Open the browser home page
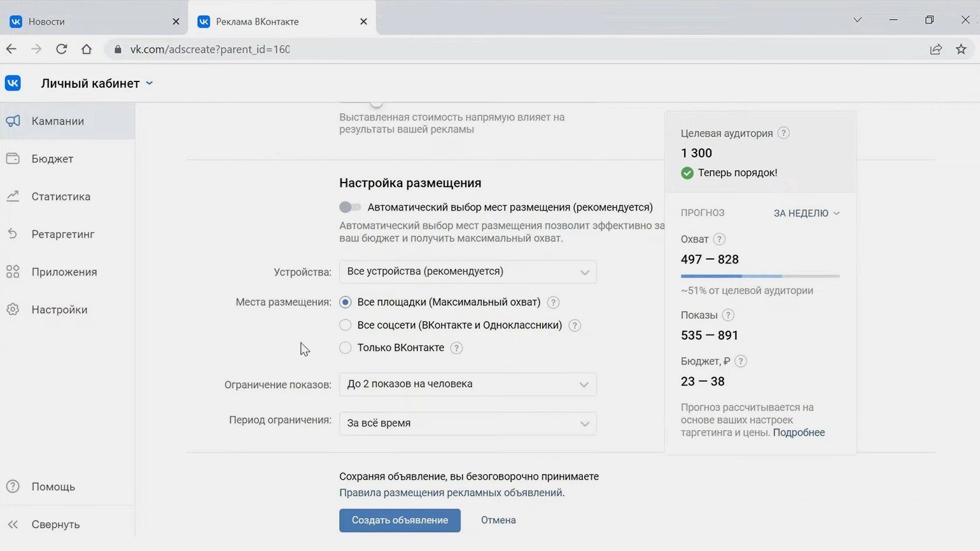980x551 pixels. [x=87, y=49]
